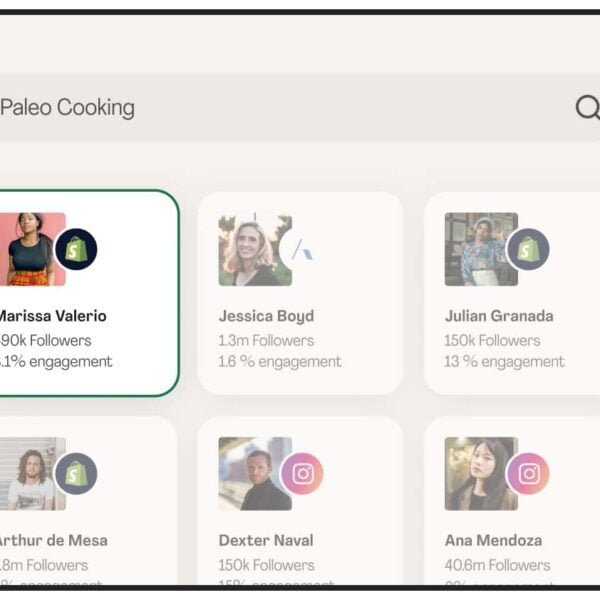600x600 pixels.
Task: Open Arthur de Mesa's profile photo
Action: (30, 473)
